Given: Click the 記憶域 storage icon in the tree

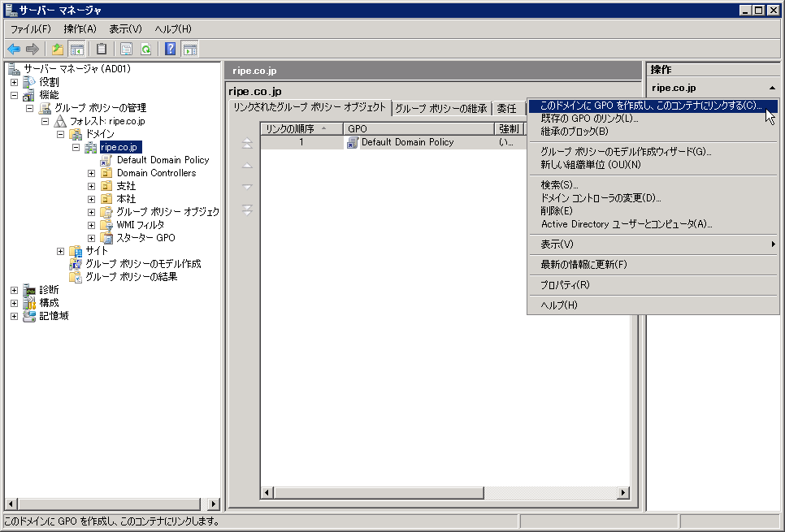Looking at the screenshot, I should tap(29, 316).
